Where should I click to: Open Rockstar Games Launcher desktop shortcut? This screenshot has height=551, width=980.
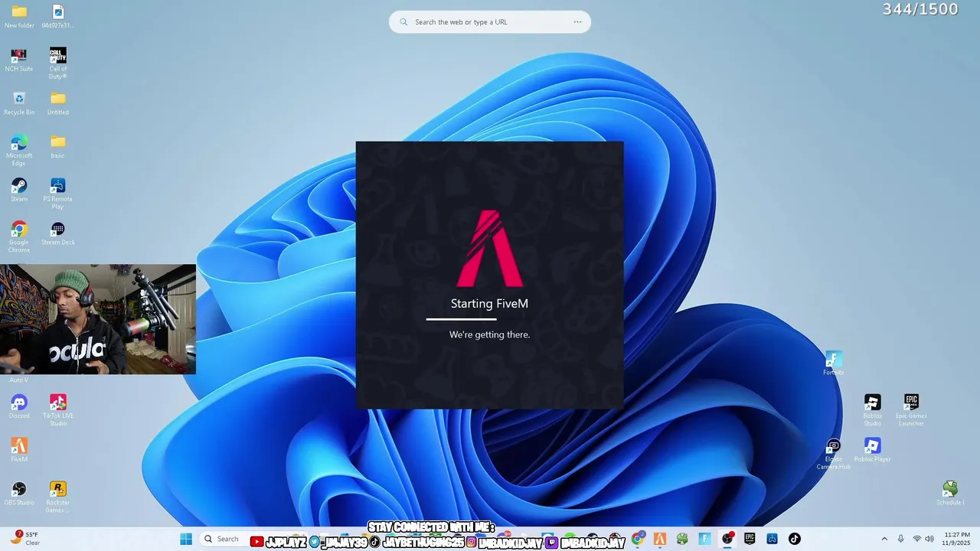point(57,497)
